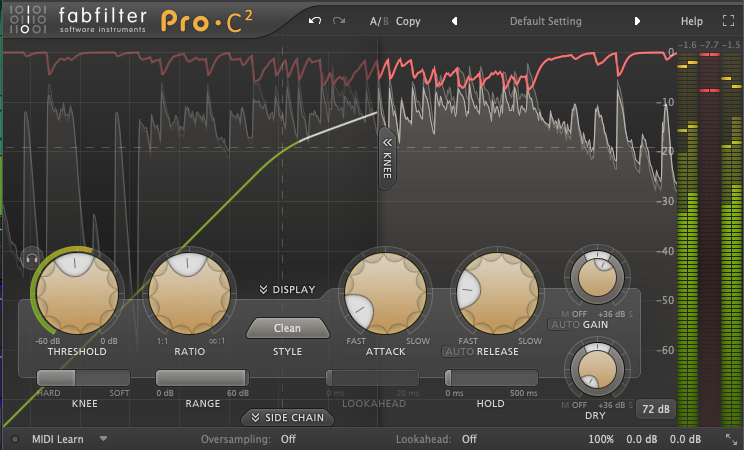Open the Help menu

coord(692,21)
